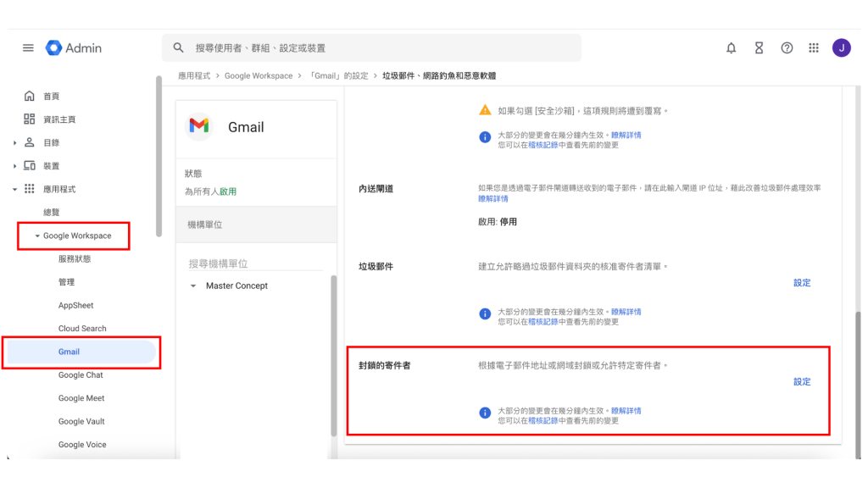The image size is (868, 488).
Task: Click the 資訊主頁 dashboard icon
Action: tap(30, 119)
